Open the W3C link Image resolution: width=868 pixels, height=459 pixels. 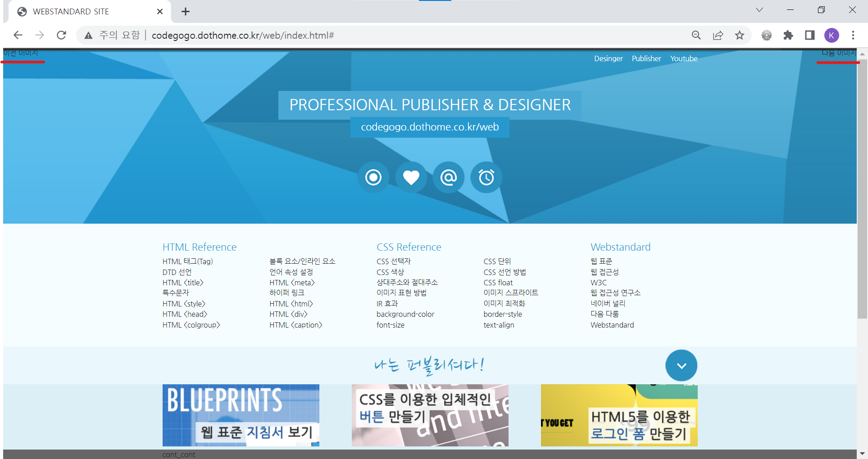[599, 283]
